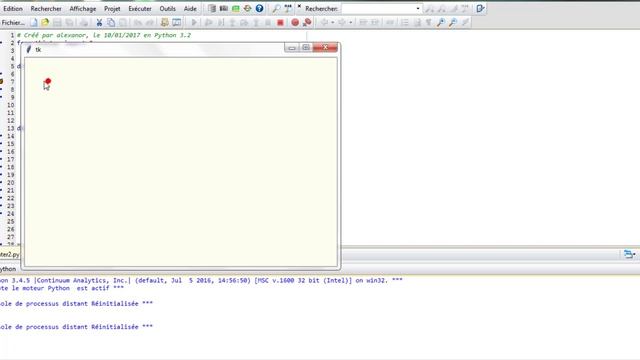The width and height of the screenshot is (640, 360).
Task: Copy selection with the two-pages icon
Action: click(x=111, y=22)
